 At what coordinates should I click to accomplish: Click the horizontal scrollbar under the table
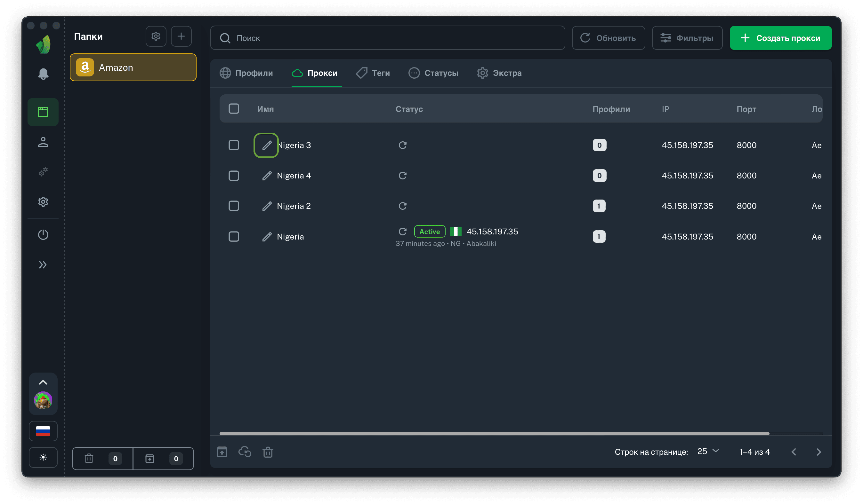click(x=494, y=434)
